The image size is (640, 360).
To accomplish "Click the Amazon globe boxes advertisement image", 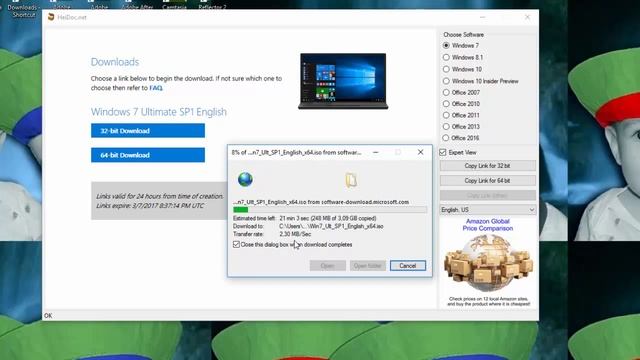I will point(488,263).
